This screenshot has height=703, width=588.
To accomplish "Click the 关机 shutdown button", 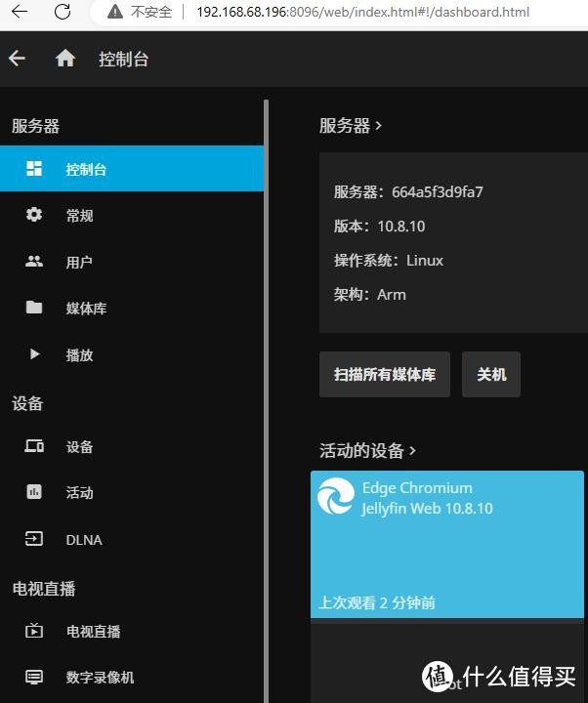I will coord(490,375).
